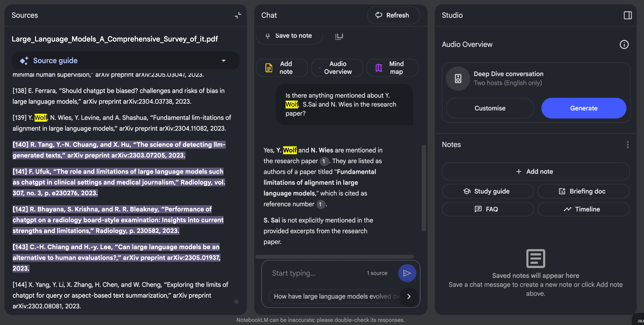This screenshot has height=325, width=644.
Task: Refresh the chat suggestions
Action: (x=393, y=15)
